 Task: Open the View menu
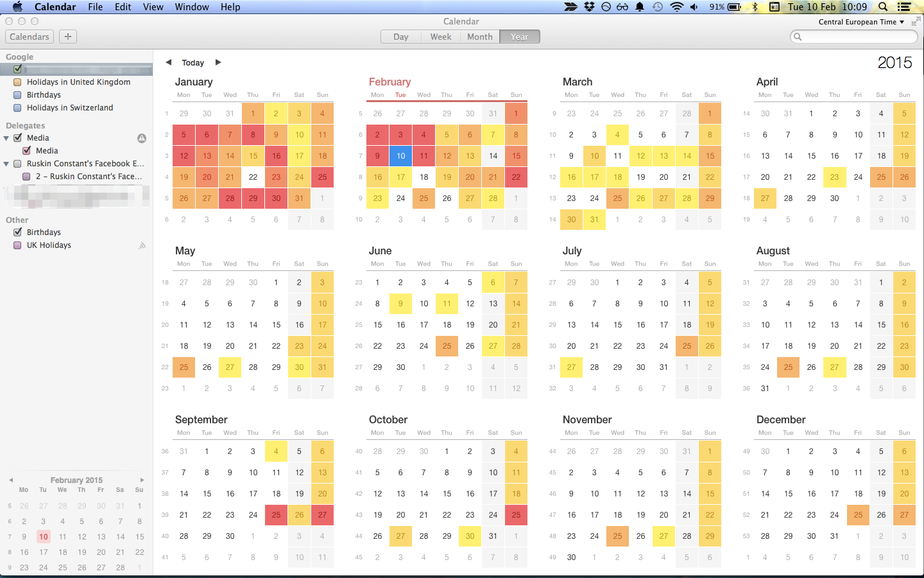click(153, 6)
